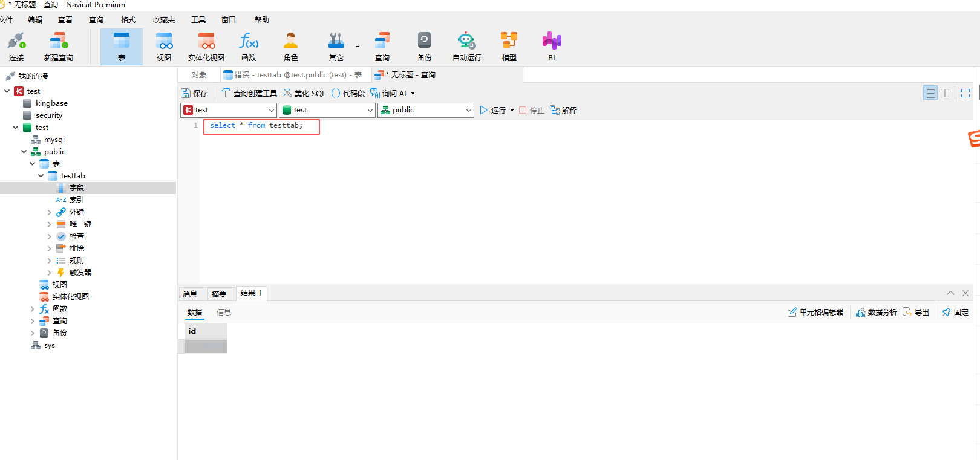Viewport: 980px width, 460px height.
Task: Open the 其它 dropdown arrow
Action: tap(358, 47)
